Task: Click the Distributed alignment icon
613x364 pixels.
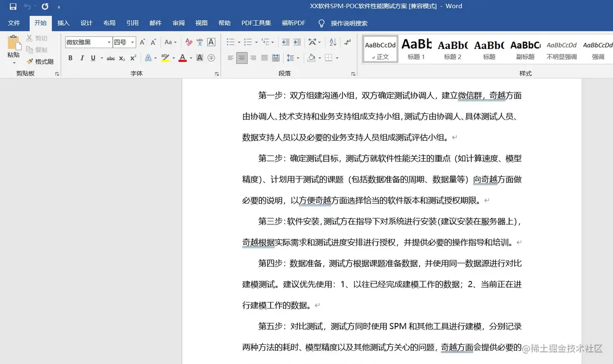Action: 276,58
